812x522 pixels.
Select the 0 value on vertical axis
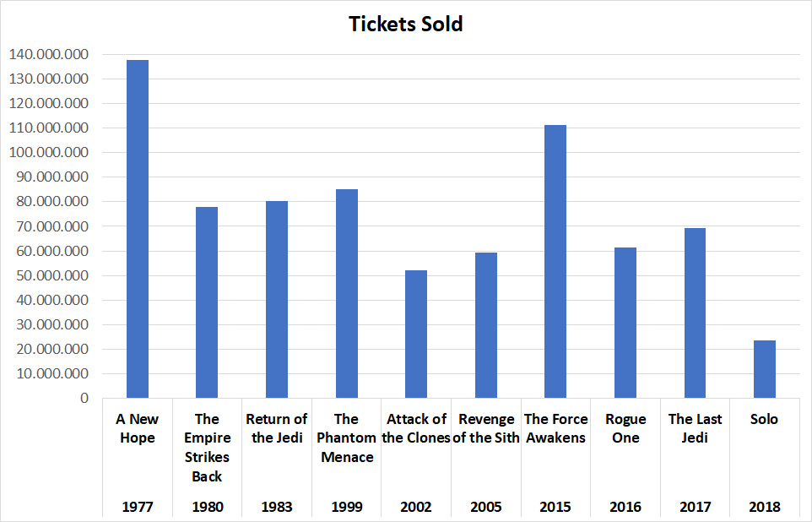click(84, 398)
